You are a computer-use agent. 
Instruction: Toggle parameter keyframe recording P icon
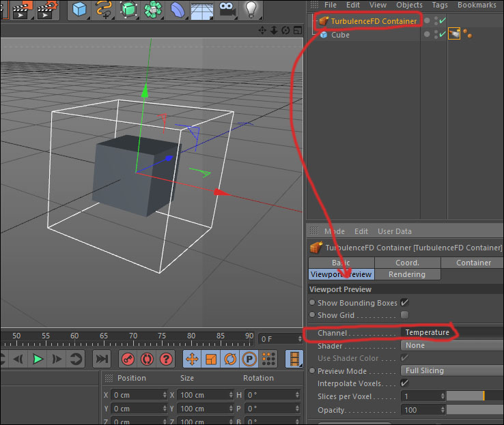click(x=249, y=359)
